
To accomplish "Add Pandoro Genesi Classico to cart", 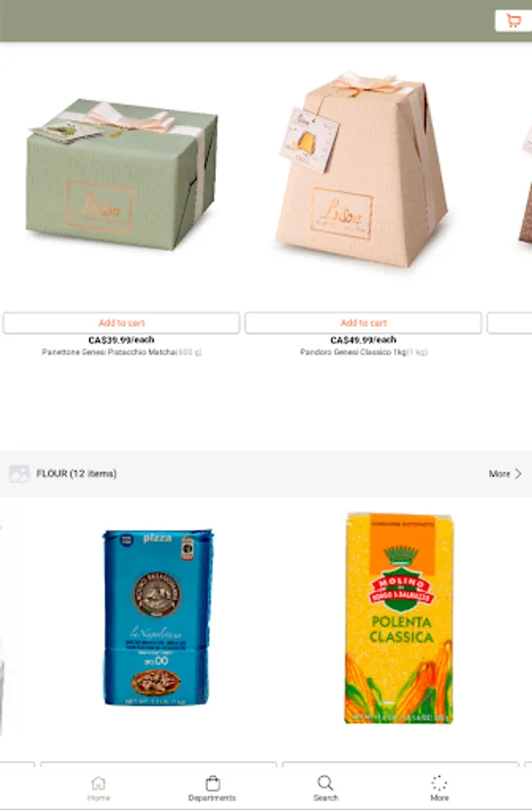I will (x=363, y=323).
